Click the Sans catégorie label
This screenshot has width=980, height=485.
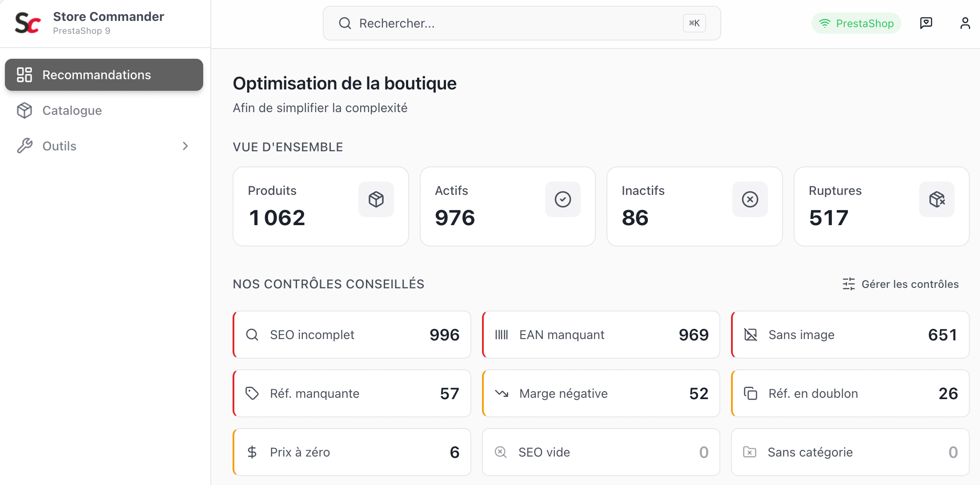(x=810, y=452)
